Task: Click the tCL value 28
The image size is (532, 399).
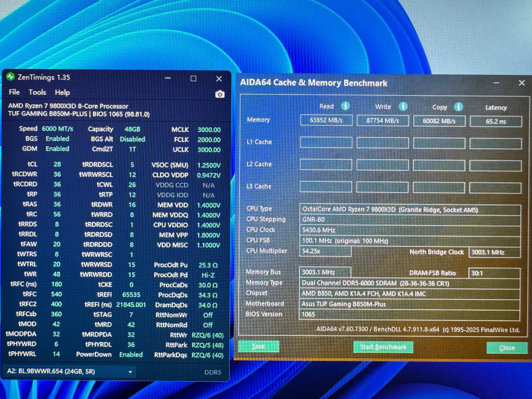Action: pyautogui.click(x=57, y=164)
